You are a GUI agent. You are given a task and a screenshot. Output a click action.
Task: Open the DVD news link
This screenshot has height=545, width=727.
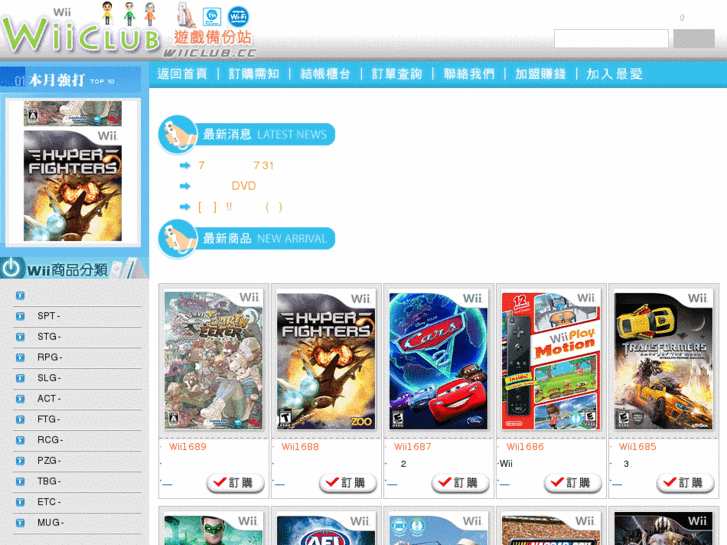(x=243, y=186)
